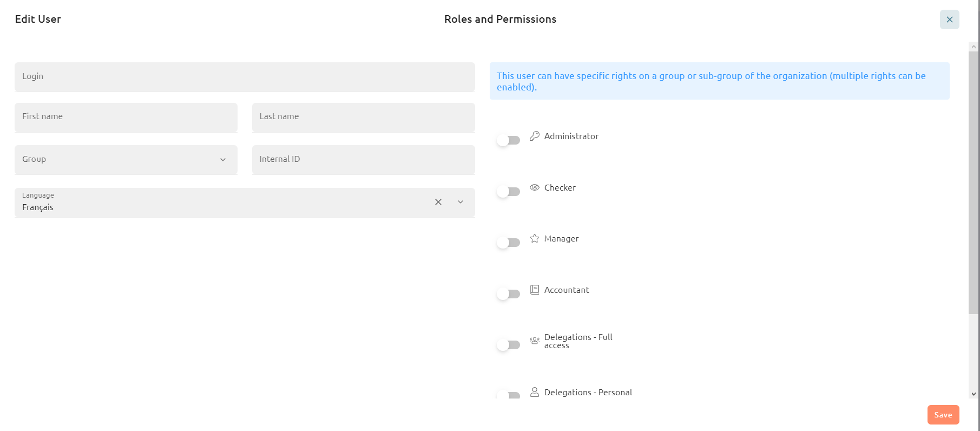Screen dimensions: 980x431
Task: Click the scrollbar down arrow
Action: click(x=974, y=394)
